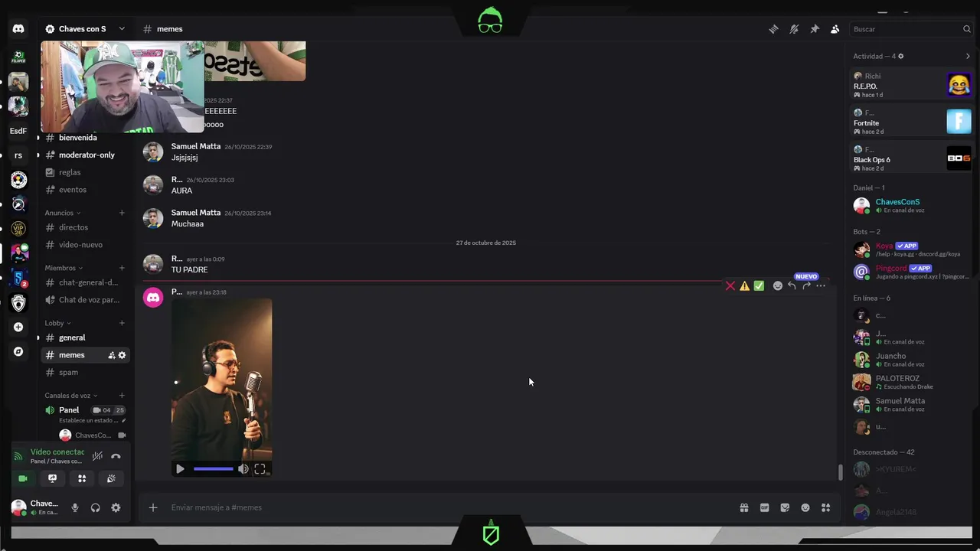The height and width of the screenshot is (551, 980).
Task: Create channel in Lobby category plus
Action: click(122, 323)
